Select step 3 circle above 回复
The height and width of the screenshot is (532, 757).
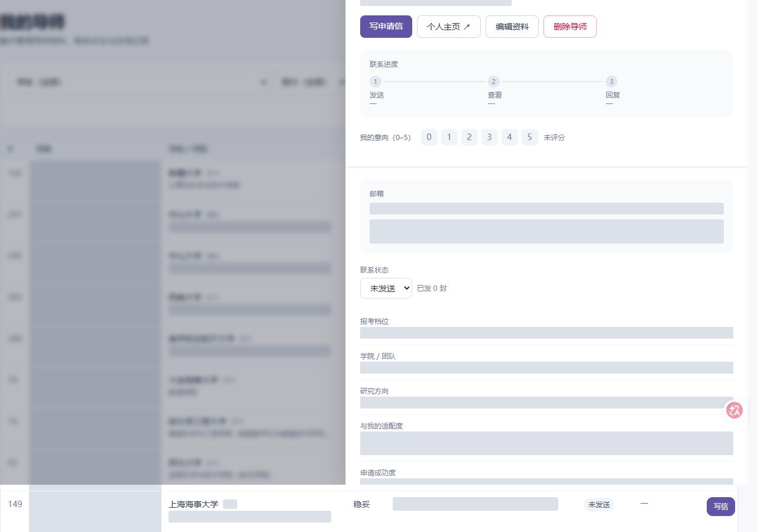[612, 82]
